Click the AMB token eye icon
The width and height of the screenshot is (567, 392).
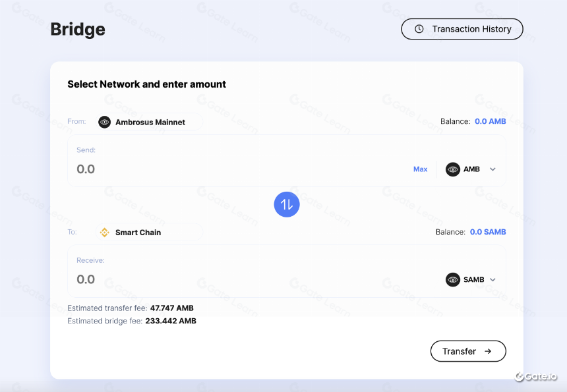pos(453,169)
